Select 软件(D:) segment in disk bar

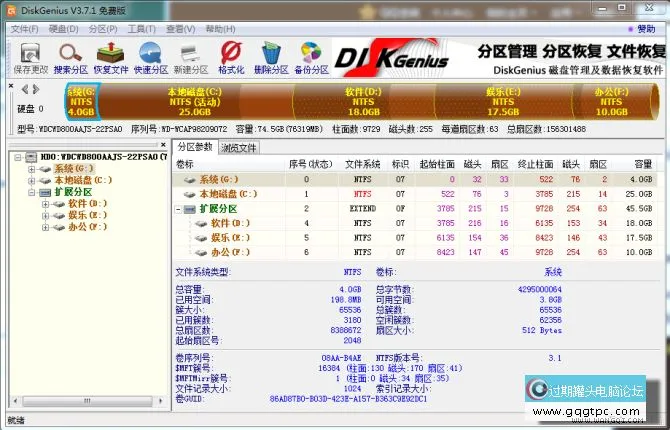[363, 102]
